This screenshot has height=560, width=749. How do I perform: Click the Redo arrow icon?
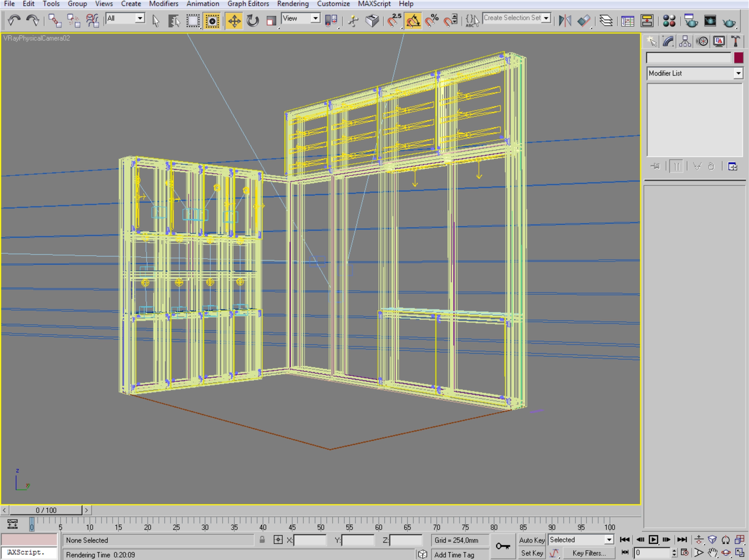click(33, 21)
